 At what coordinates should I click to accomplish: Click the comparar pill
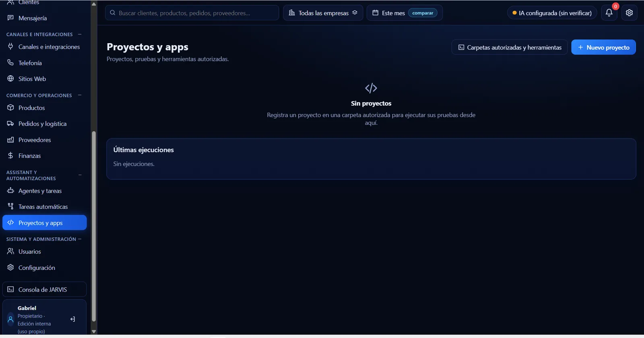[x=423, y=13]
